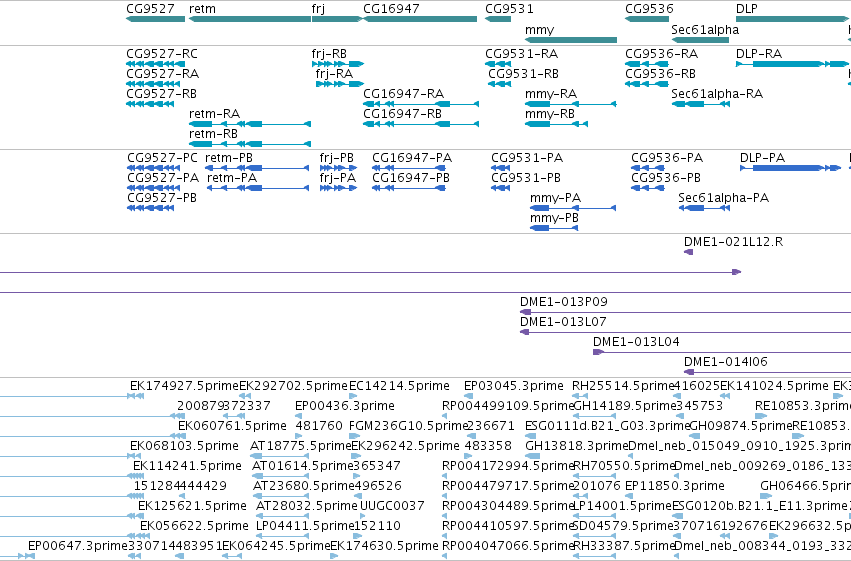Click protein CG9531-PA
851x561 pixels.
pos(500,168)
